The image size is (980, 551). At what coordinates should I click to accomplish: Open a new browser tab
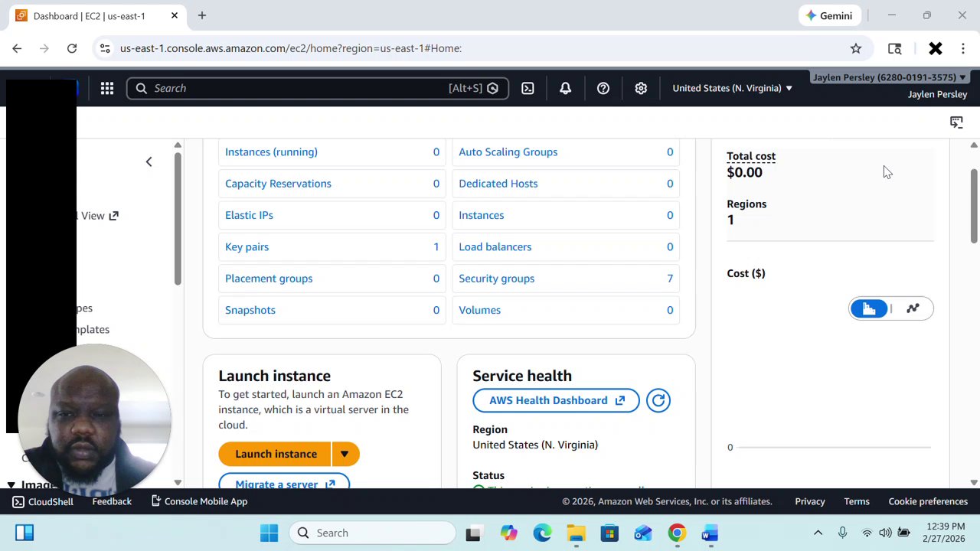[202, 15]
